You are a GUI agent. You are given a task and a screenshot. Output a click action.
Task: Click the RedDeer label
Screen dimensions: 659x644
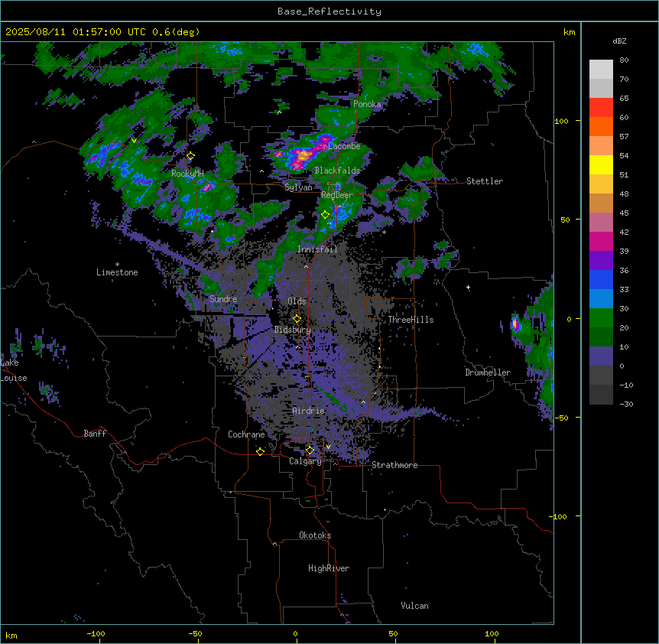(337, 195)
